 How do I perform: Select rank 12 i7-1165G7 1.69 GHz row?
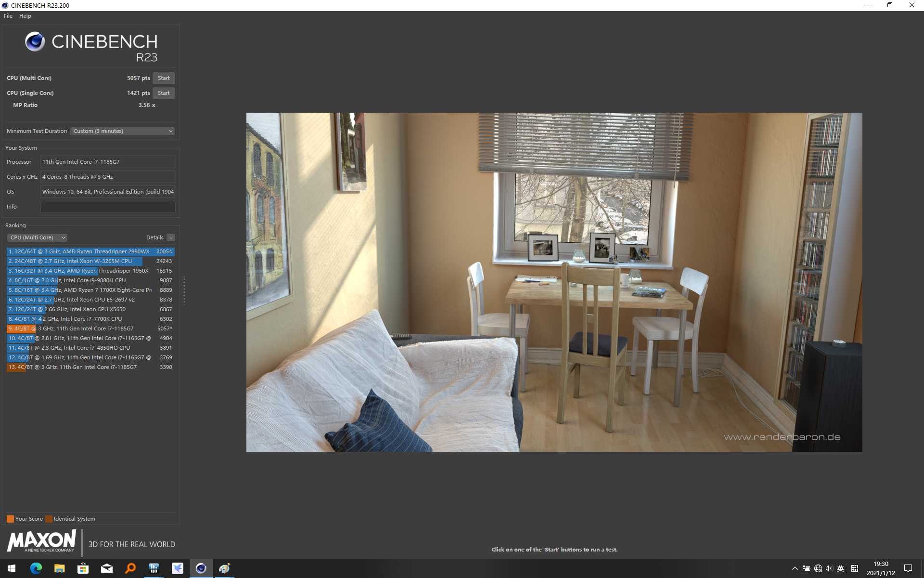90,357
